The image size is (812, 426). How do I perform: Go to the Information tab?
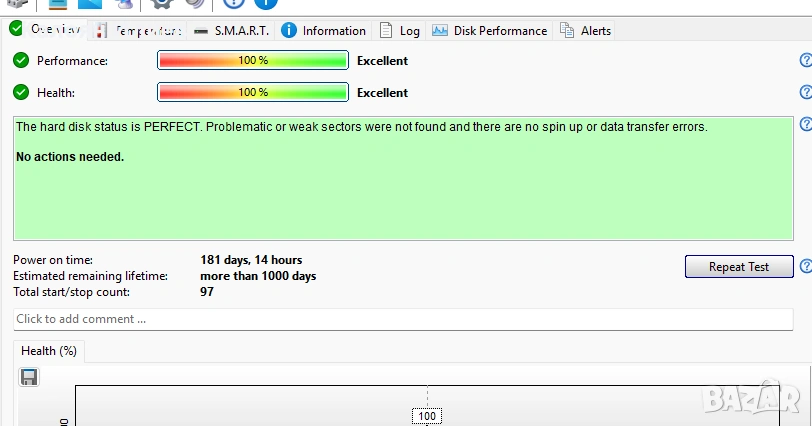(x=324, y=31)
